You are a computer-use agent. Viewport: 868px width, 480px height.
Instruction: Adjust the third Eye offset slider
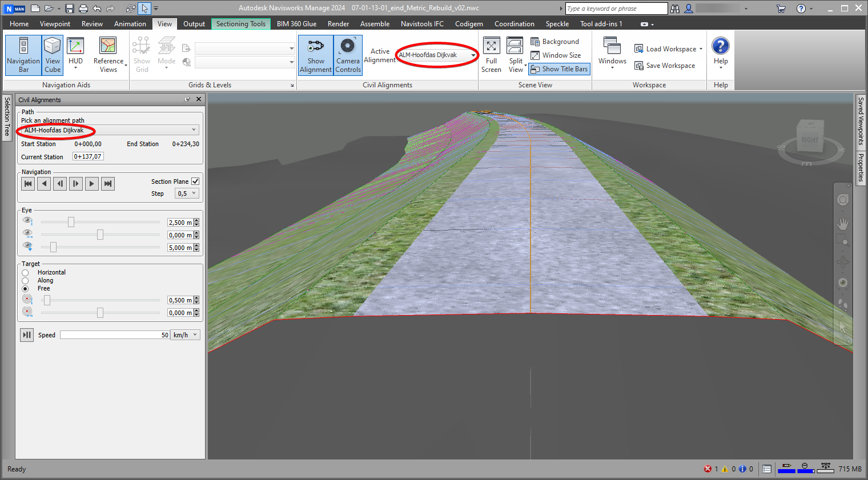(53, 247)
